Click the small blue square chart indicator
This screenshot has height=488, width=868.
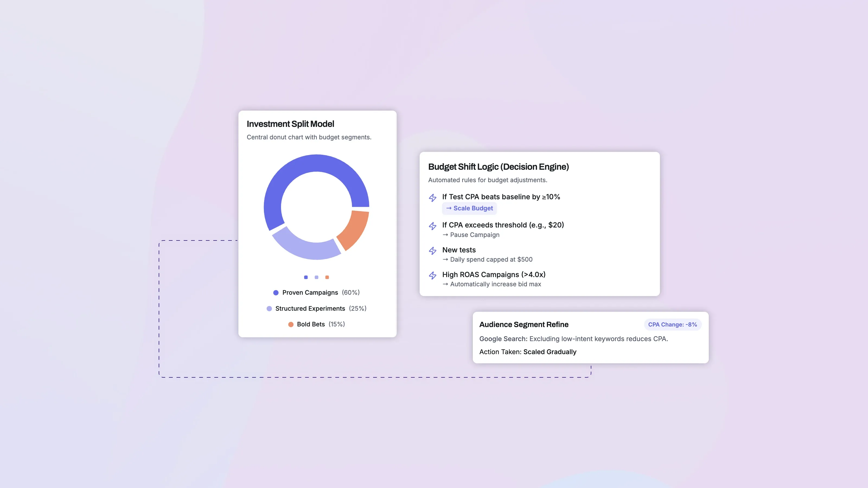click(x=306, y=277)
